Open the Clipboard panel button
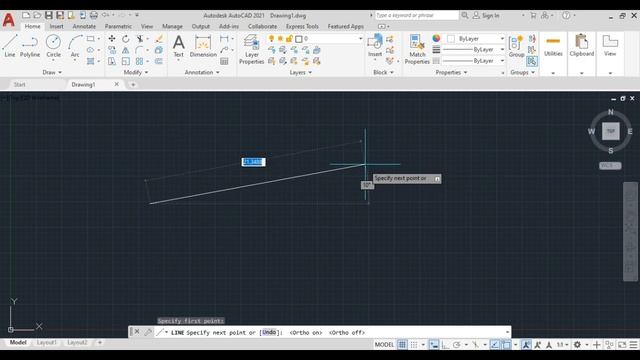This screenshot has height=360, width=640. coord(582,46)
